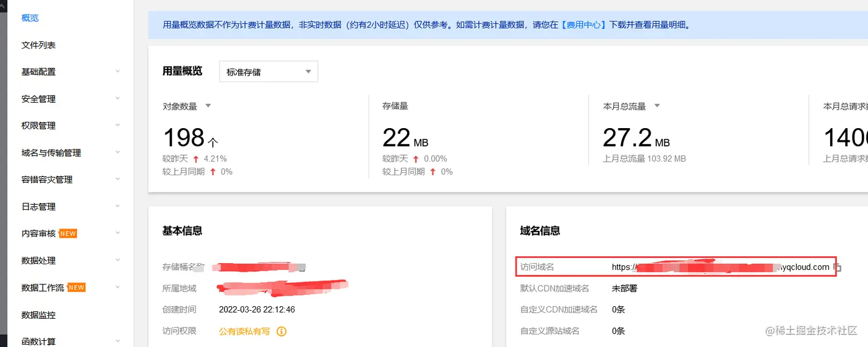This screenshot has width=868, height=347.
Task: Open the 文件列表 sidebar item
Action: pos(38,45)
